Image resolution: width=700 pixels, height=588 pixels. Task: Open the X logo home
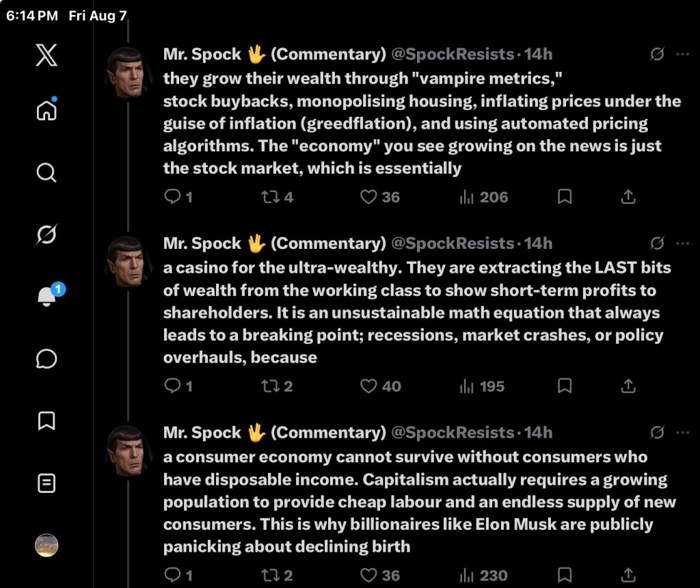click(46, 55)
